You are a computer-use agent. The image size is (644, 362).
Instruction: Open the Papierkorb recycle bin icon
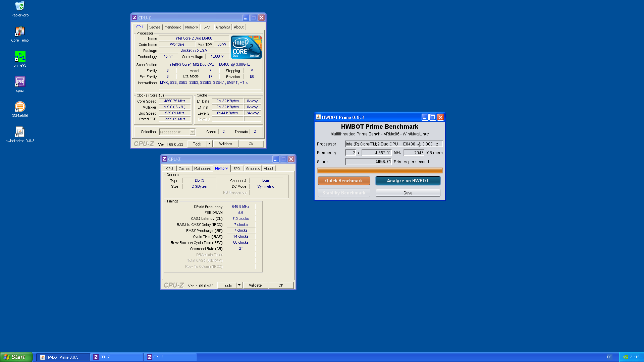coord(20,6)
